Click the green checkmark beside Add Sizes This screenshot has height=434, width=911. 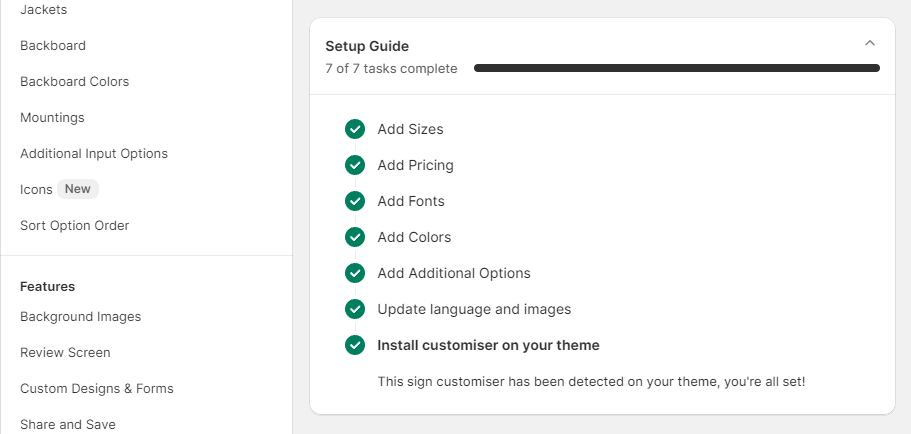coord(354,129)
